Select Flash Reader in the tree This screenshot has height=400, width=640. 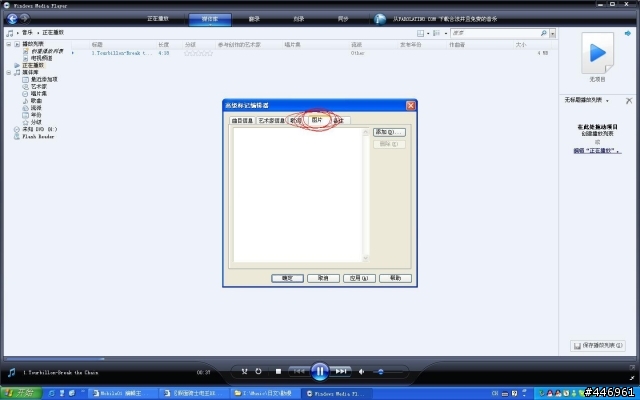[x=38, y=137]
